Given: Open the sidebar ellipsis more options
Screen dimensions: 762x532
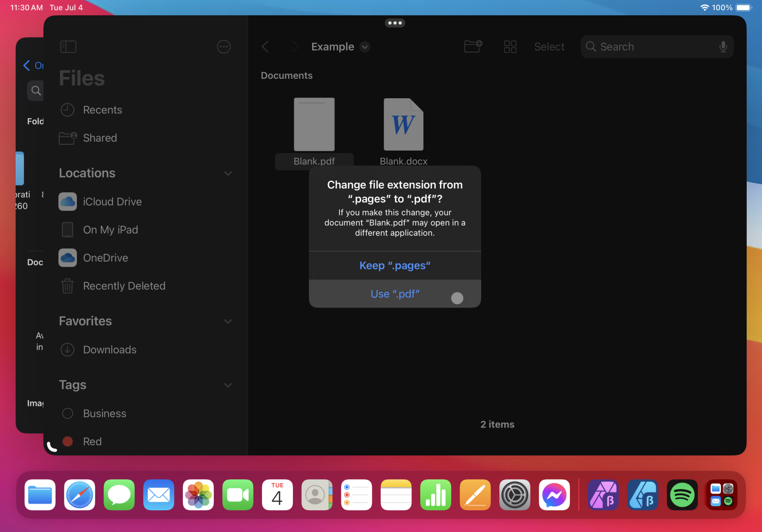Looking at the screenshot, I should tap(224, 47).
